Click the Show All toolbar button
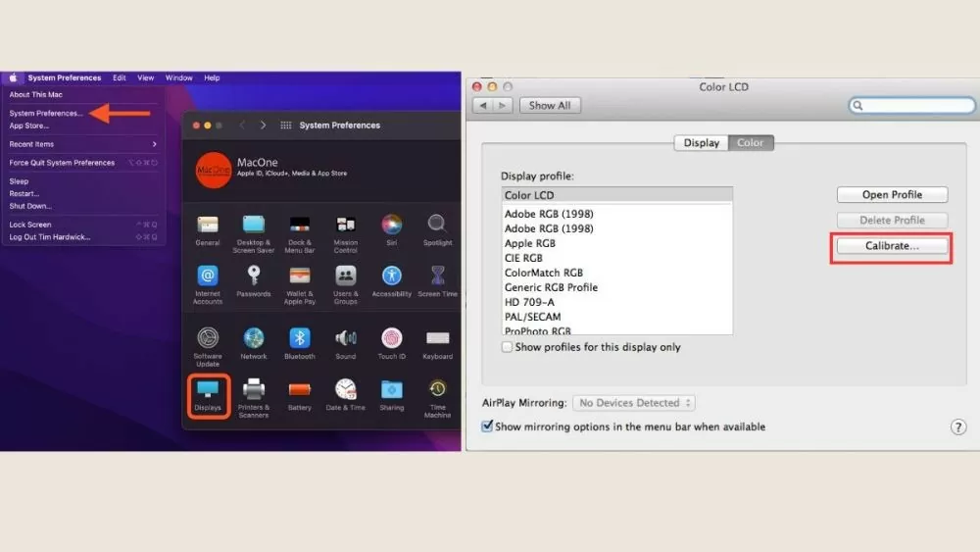Screen dimensions: 980x552 coord(550,105)
